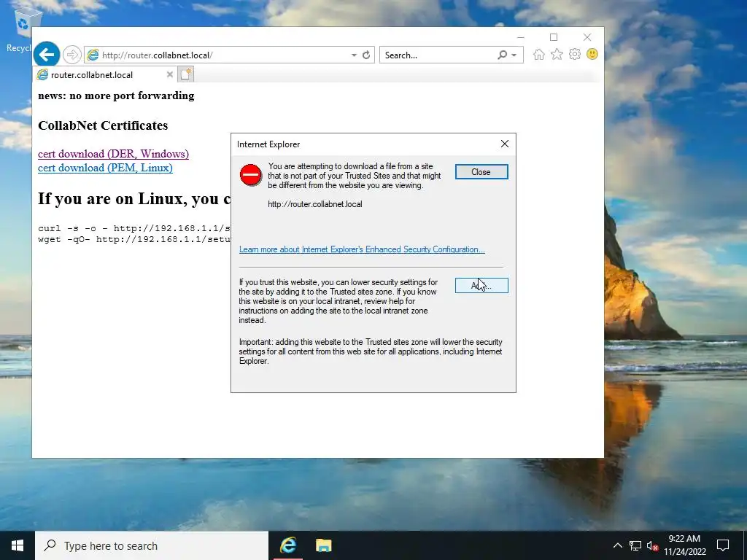The width and height of the screenshot is (747, 560).
Task: Open the clock showing 9:22 AM
Action: pos(684,545)
